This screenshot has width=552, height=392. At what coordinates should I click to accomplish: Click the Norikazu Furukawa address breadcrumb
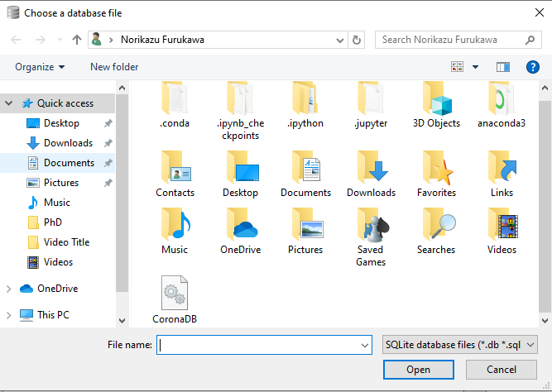163,40
